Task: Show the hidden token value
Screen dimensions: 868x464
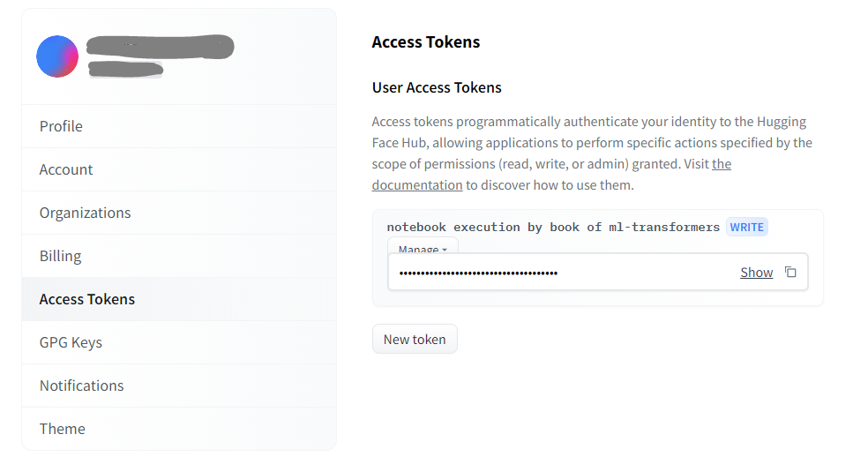Action: (x=756, y=273)
